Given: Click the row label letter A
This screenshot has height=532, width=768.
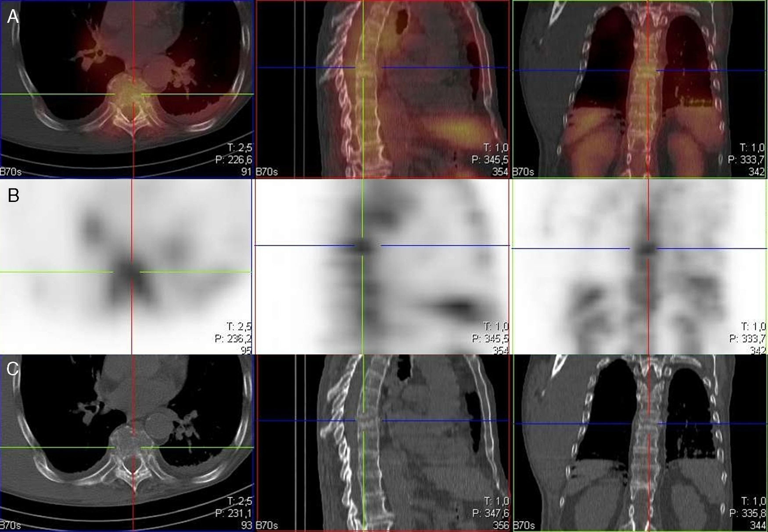Looking at the screenshot, I should [13, 17].
